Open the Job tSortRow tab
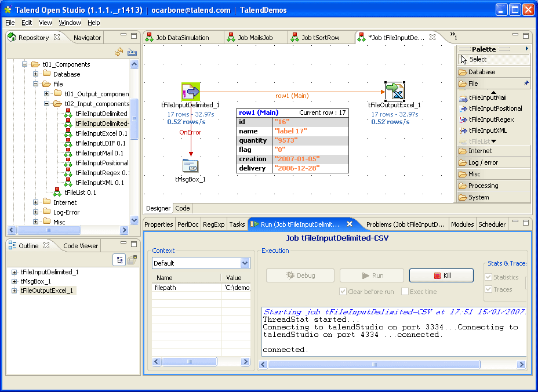This screenshot has width=538, height=392. (x=320, y=38)
